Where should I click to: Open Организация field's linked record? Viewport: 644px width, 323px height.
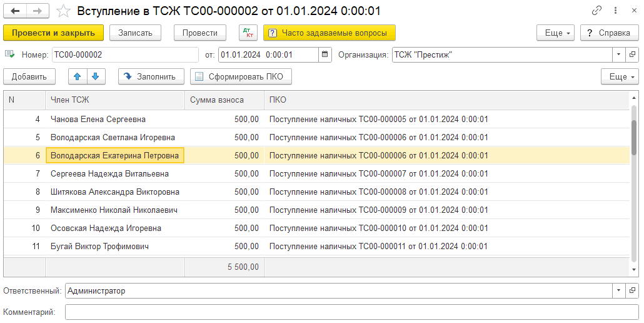tap(632, 55)
